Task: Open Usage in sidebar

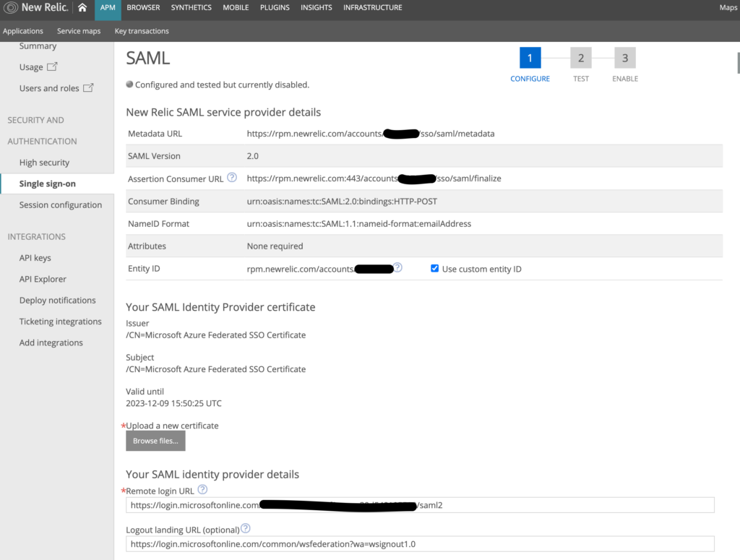Action: (31, 67)
